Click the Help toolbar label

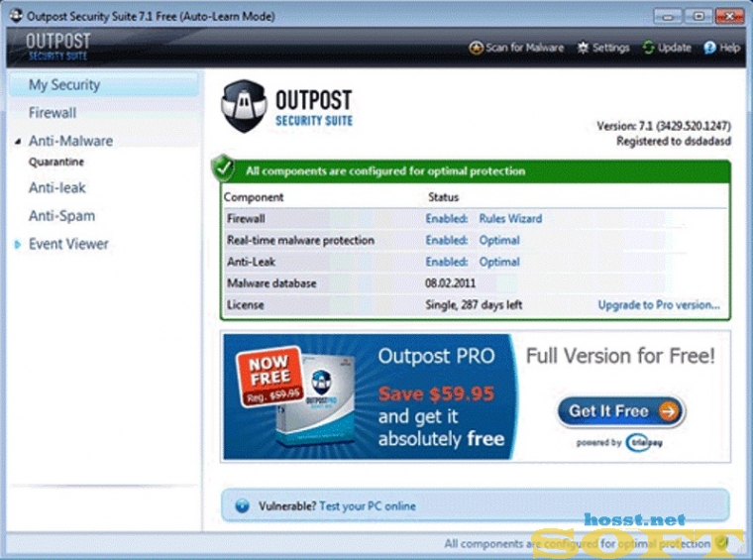729,48
